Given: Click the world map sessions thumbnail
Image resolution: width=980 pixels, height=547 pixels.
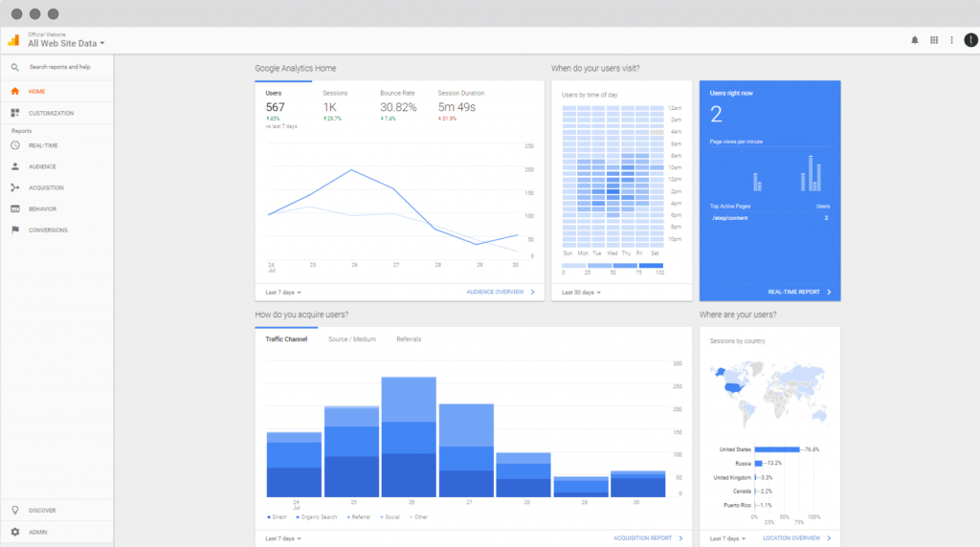Looking at the screenshot, I should (x=770, y=392).
